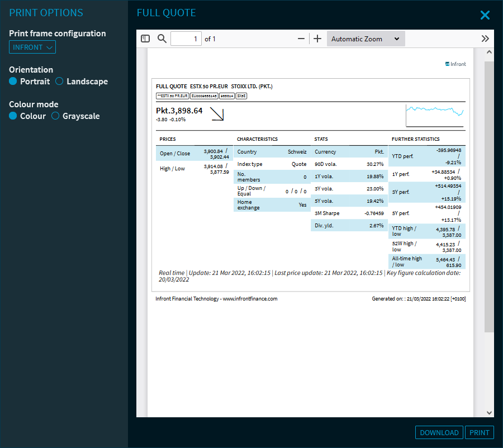Click the PRINT button
503x448 pixels.
[x=480, y=432]
